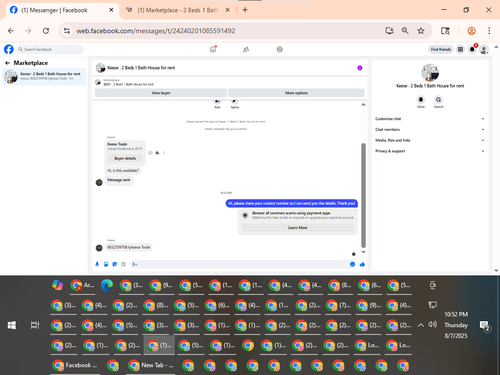Click the Facebook logo icon
The width and height of the screenshot is (500, 375).
point(9,49)
